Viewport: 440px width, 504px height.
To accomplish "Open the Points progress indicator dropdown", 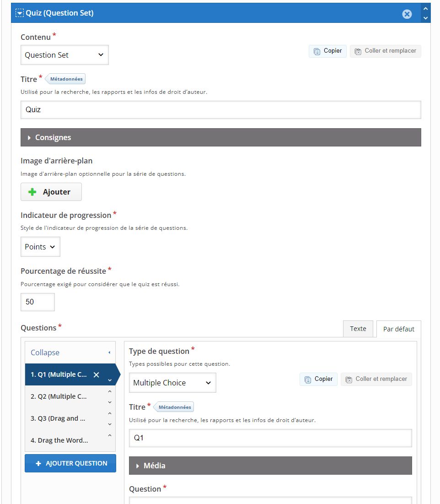I will point(40,247).
